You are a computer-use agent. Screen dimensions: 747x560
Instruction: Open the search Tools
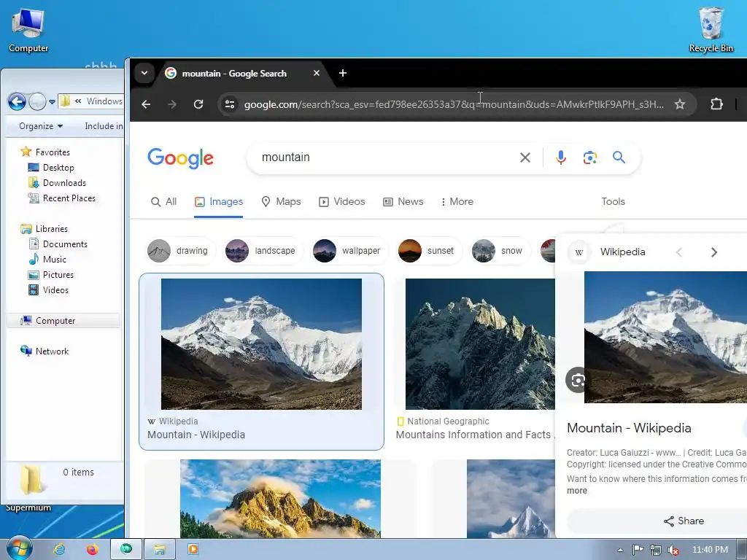point(613,201)
